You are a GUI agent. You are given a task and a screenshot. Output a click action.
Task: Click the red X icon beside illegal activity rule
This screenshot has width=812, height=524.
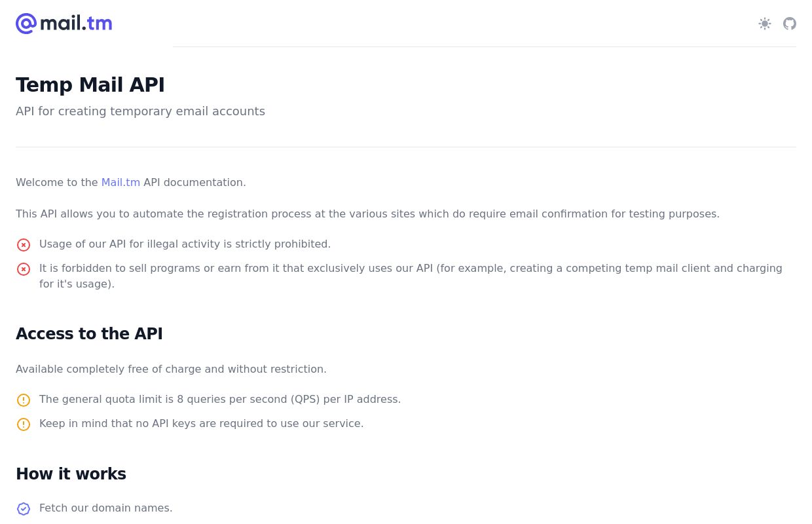coord(24,245)
